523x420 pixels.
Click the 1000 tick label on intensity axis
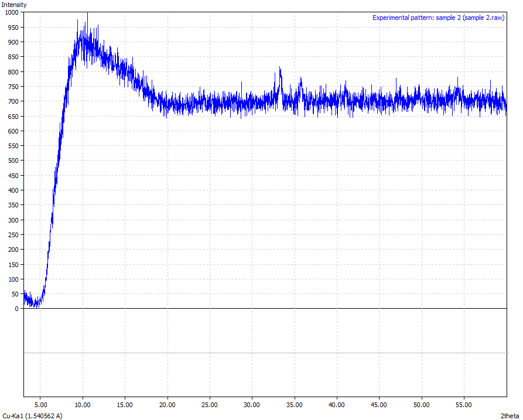click(x=11, y=12)
